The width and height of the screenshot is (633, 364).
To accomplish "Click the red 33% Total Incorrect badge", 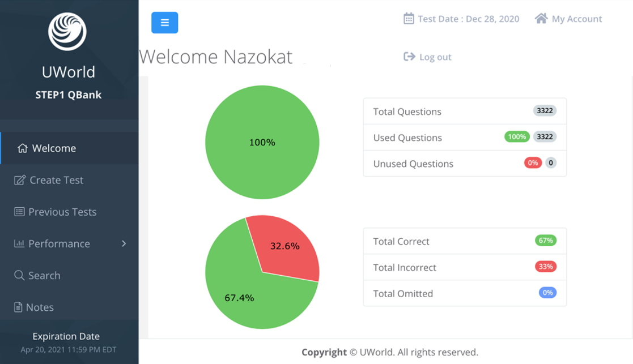I will [x=545, y=267].
